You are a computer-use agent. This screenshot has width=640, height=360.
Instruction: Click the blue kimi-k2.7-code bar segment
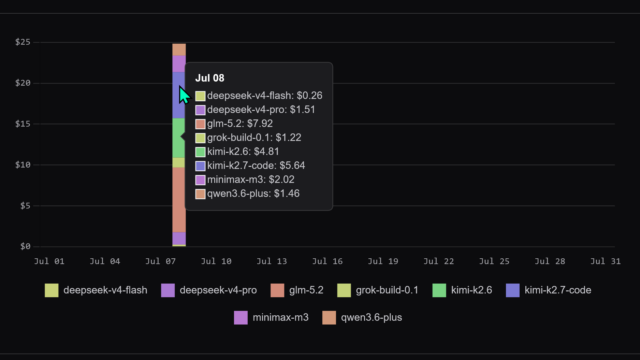pos(176,95)
